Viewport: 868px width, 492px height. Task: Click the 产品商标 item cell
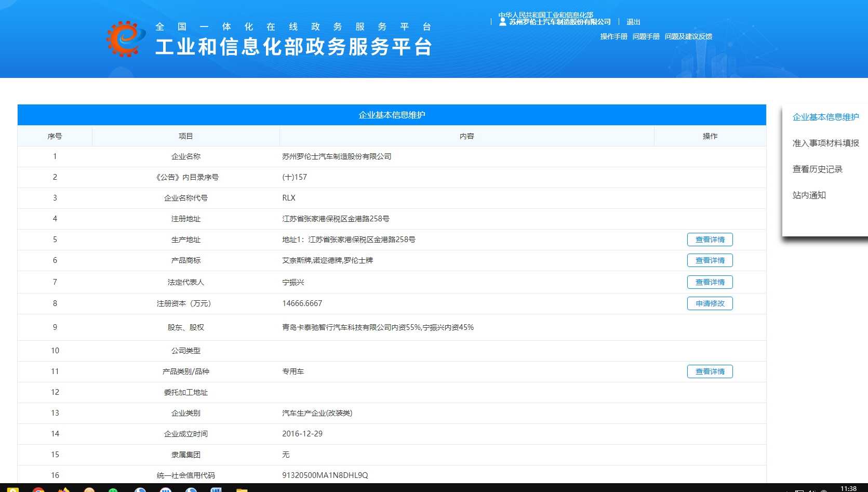pos(185,260)
